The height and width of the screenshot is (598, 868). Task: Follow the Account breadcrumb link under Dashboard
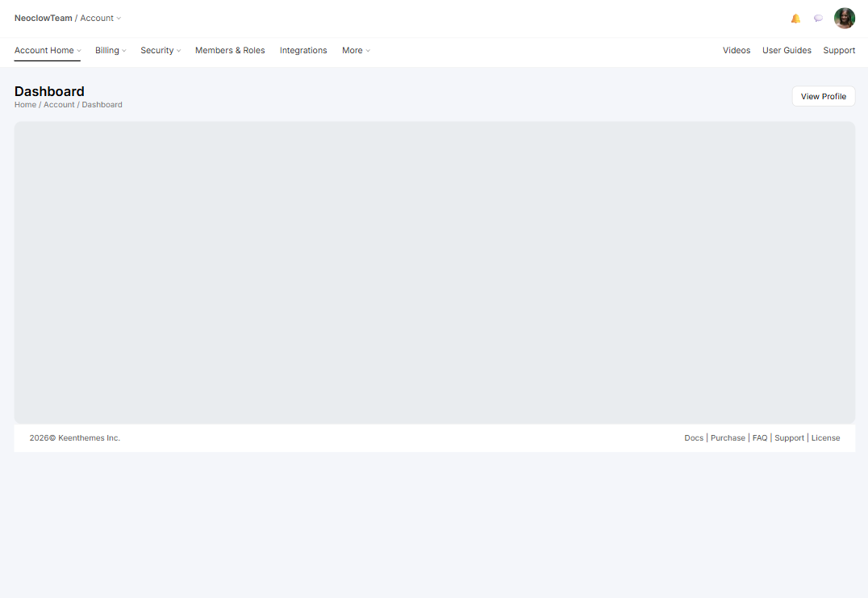pyautogui.click(x=59, y=105)
